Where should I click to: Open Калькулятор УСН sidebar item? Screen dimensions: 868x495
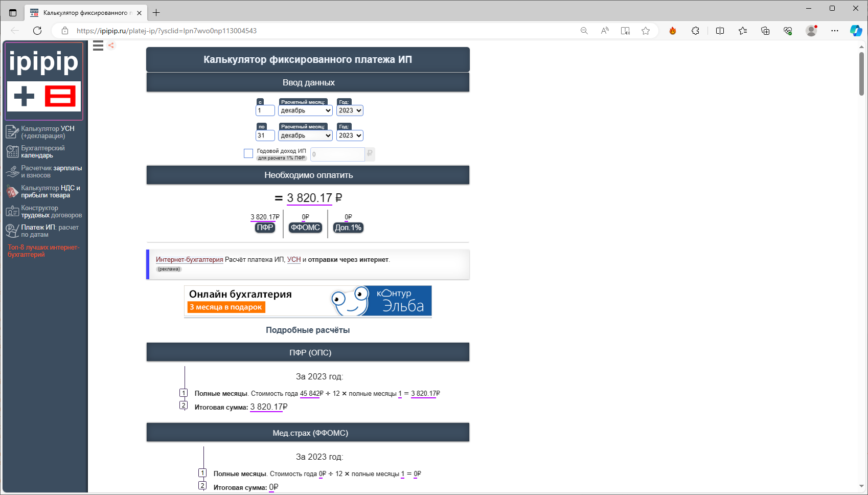48,132
